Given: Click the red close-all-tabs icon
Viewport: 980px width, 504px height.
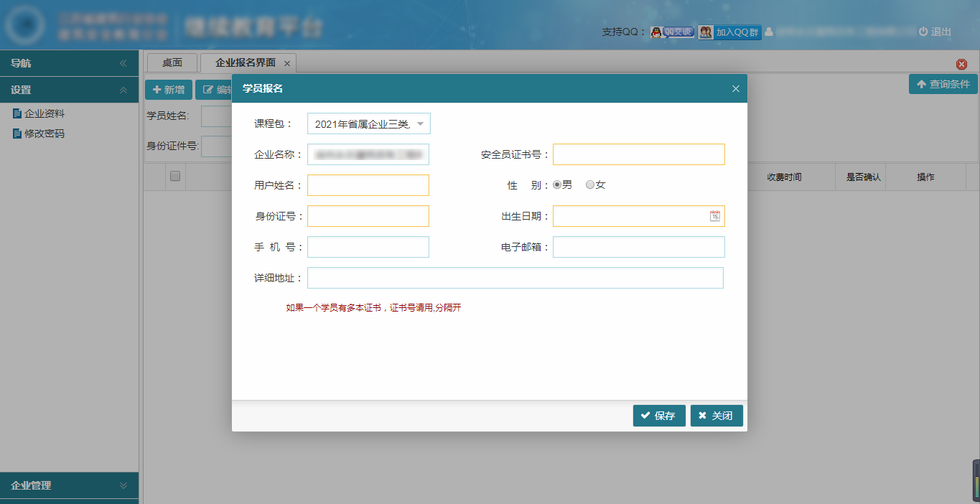Looking at the screenshot, I should pos(961,64).
